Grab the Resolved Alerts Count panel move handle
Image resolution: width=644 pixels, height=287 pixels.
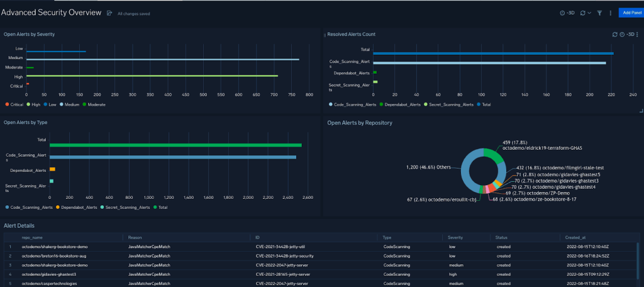[x=325, y=35]
